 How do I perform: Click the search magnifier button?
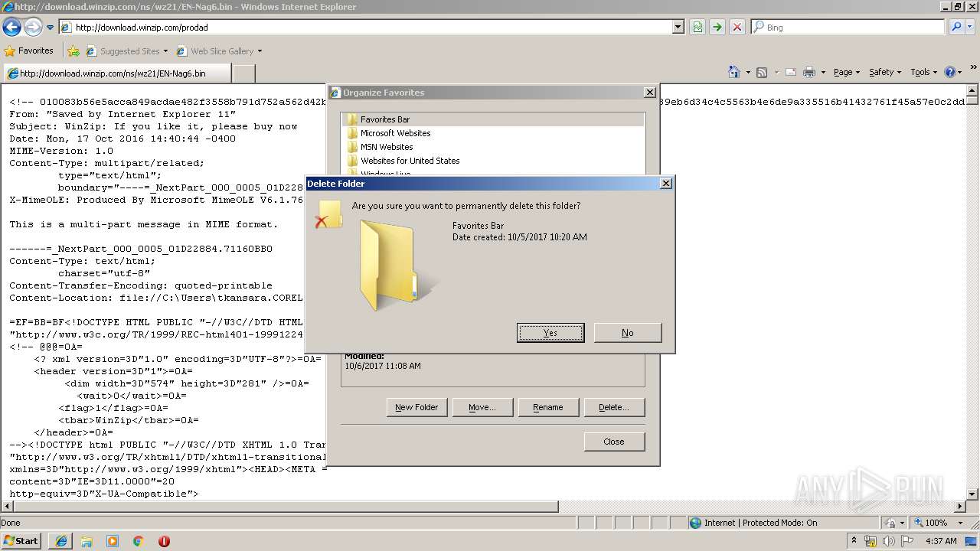[x=956, y=28]
